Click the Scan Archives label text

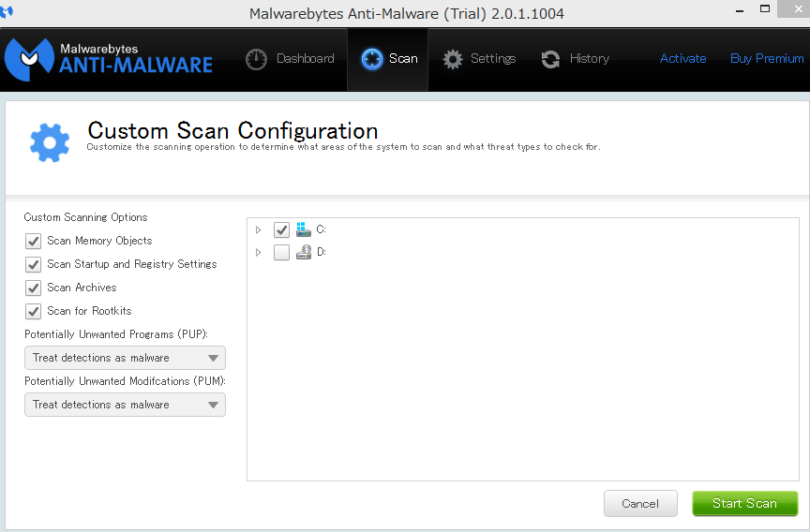82,288
